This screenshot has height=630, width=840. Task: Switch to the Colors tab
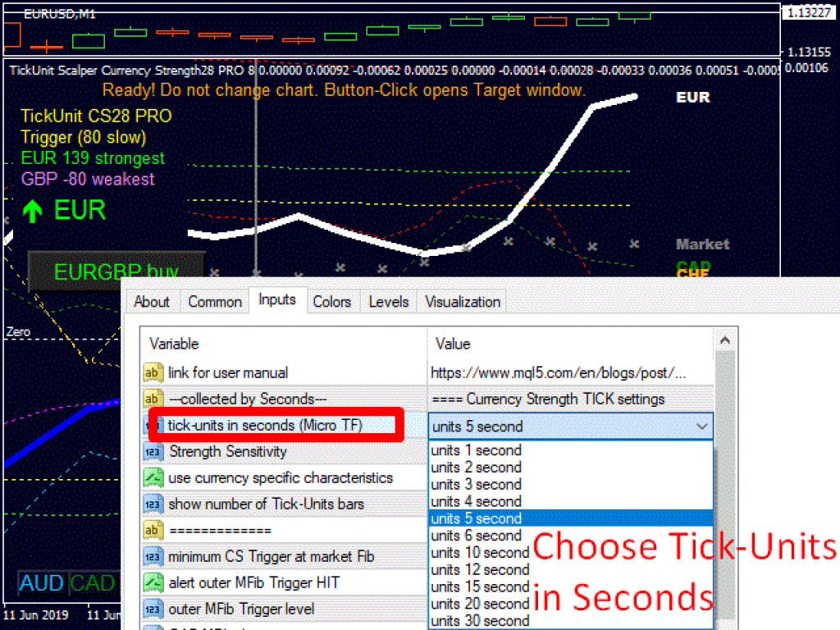333,302
